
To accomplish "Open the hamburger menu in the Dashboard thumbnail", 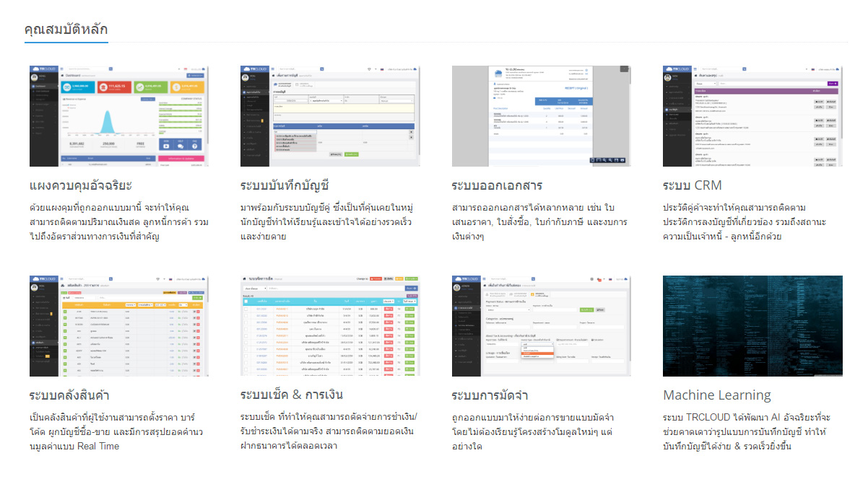I will coord(61,69).
